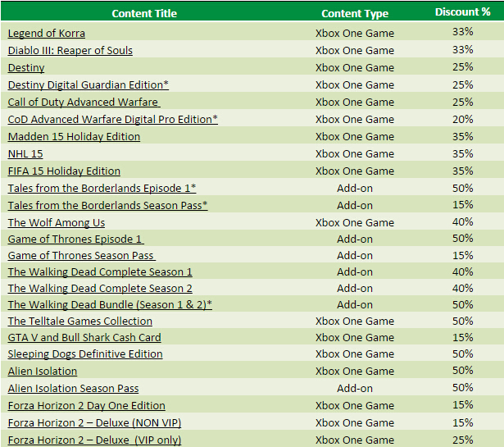The image size is (504, 447).
Task: Select Xbox One Game type for Alien Isolation
Action: point(355,371)
